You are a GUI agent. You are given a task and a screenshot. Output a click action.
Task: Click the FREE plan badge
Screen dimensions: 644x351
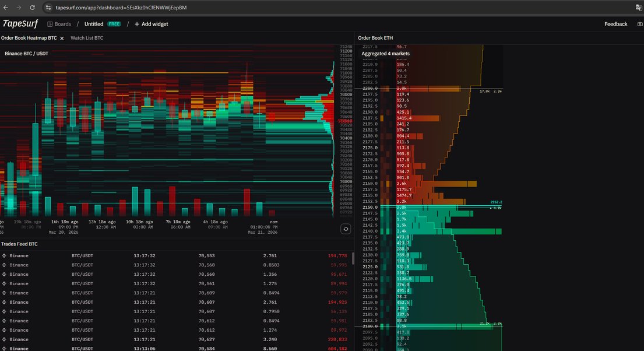tap(114, 24)
